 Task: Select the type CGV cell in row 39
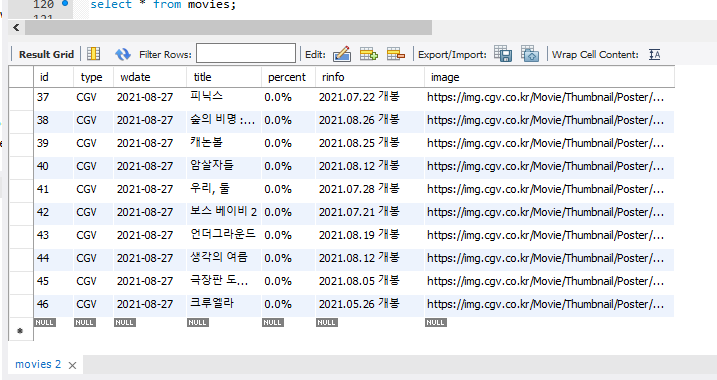click(93, 143)
